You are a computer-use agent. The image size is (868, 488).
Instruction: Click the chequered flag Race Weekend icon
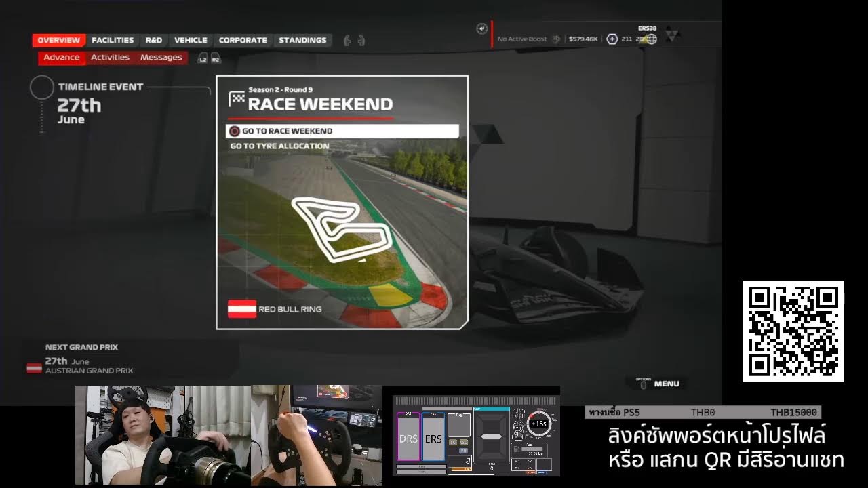[237, 99]
